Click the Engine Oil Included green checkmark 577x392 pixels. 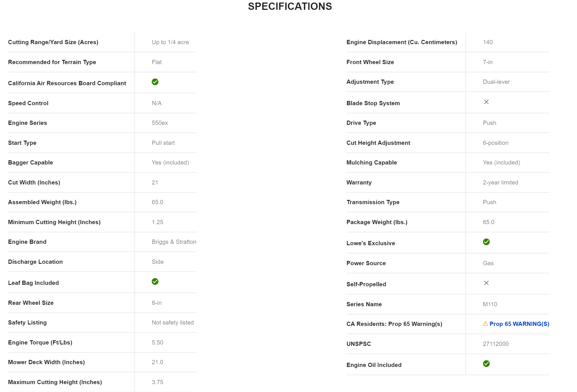point(486,364)
